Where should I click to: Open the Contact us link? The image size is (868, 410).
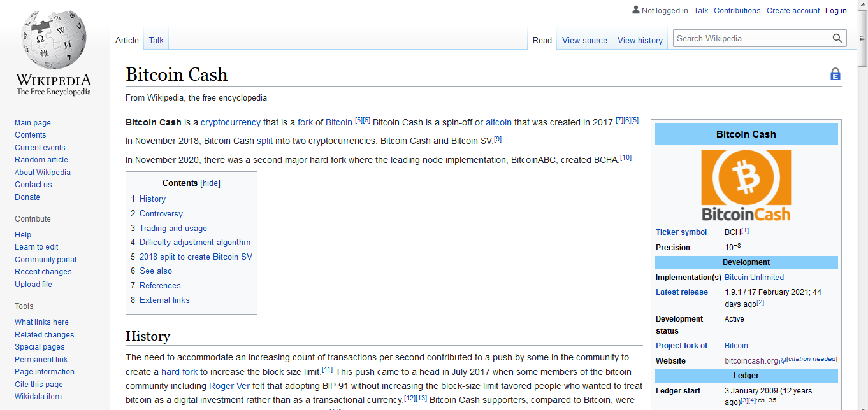coord(33,185)
